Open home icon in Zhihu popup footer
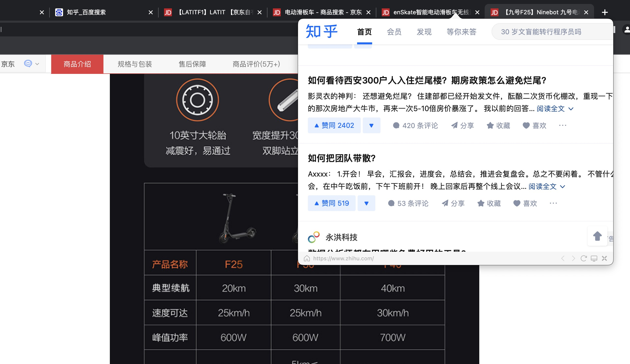Screen dimensions: 630x364 coord(307,258)
